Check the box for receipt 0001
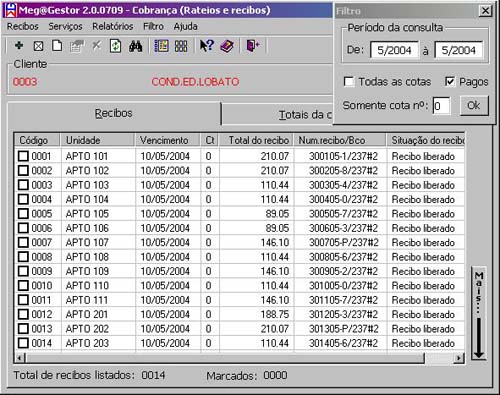This screenshot has height=395, width=500. 23,156
